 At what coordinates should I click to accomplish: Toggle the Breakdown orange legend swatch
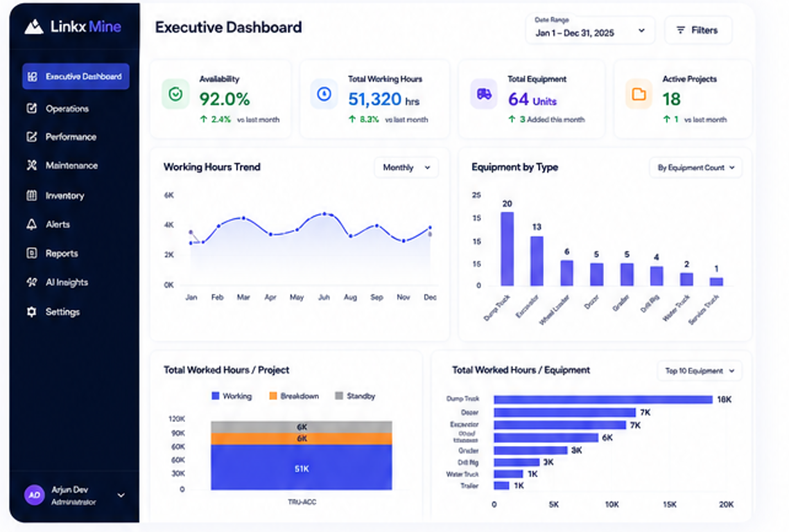click(x=273, y=396)
